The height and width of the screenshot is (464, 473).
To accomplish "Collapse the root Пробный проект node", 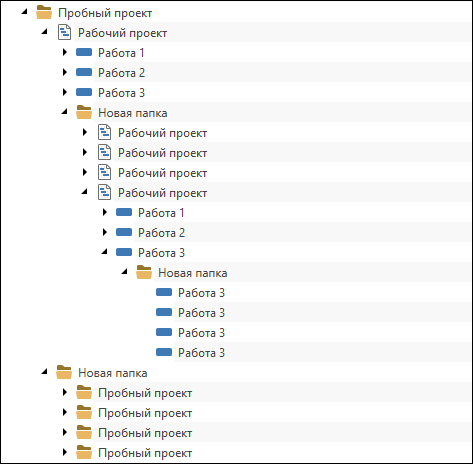I will pyautogui.click(x=24, y=12).
